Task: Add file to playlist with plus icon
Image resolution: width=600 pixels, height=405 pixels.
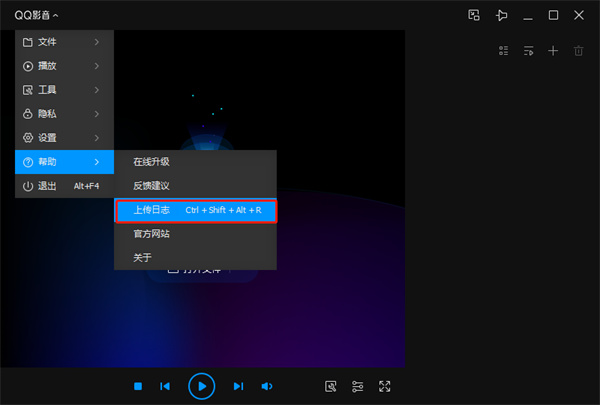Action: point(553,51)
